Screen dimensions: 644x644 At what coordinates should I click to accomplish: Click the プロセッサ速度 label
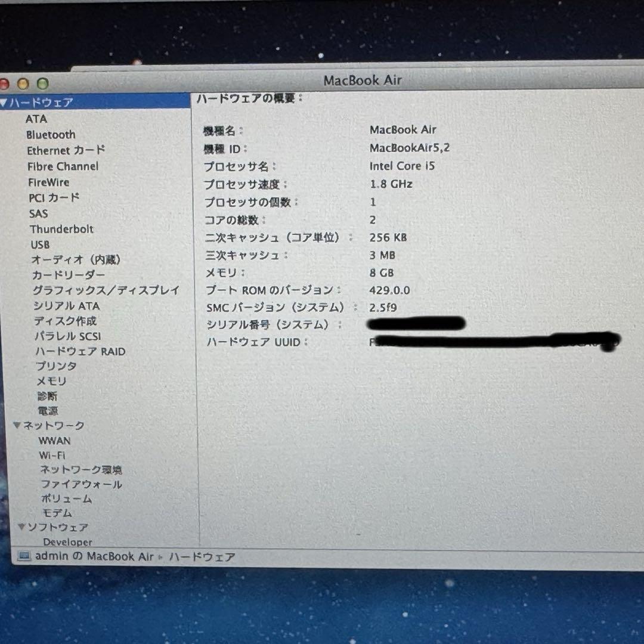coord(246,184)
